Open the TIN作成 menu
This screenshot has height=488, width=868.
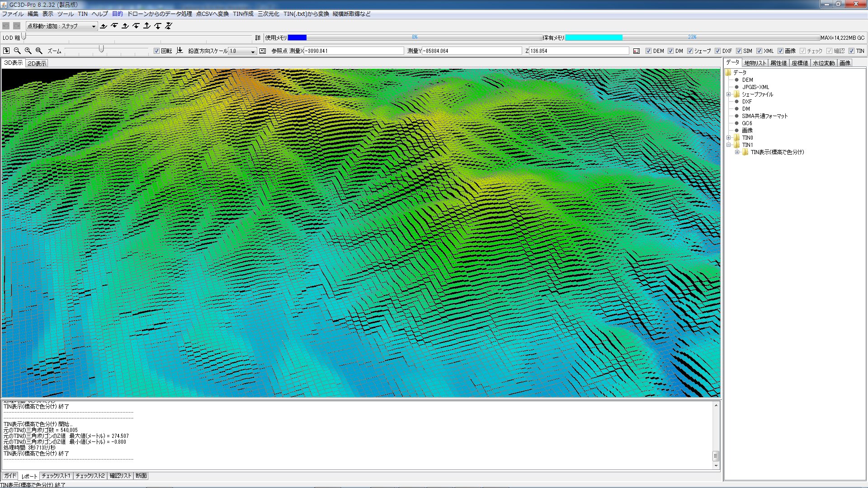243,14
